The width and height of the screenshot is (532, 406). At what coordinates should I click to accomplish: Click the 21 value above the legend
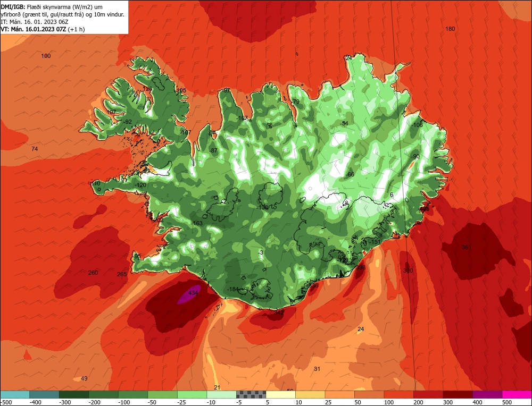pyautogui.click(x=217, y=387)
